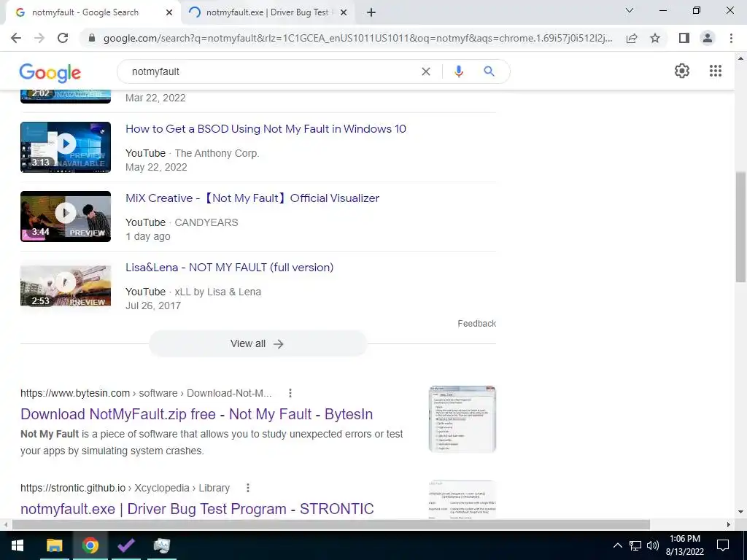This screenshot has height=560, width=747.
Task: Switch to the notmyfault.exe Driver Bug Test tab
Action: (270, 12)
